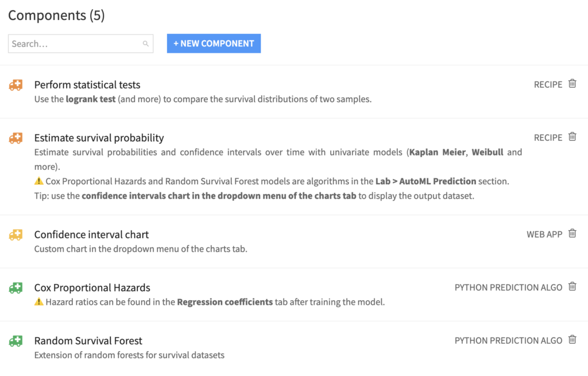Screen dimensions: 588x376
Task: Select the recipe icon for Estimate survival probability
Action: 14,137
